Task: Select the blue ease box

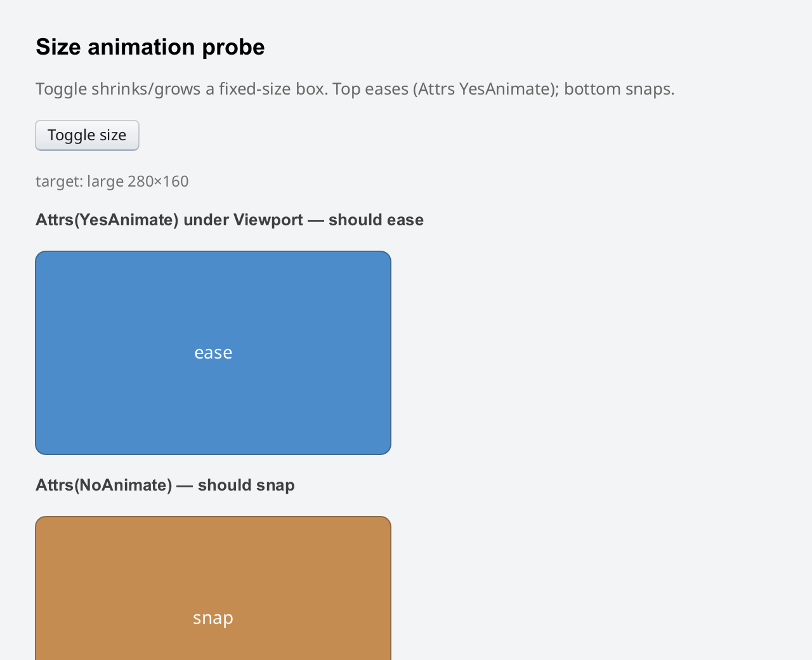Action: click(x=213, y=353)
